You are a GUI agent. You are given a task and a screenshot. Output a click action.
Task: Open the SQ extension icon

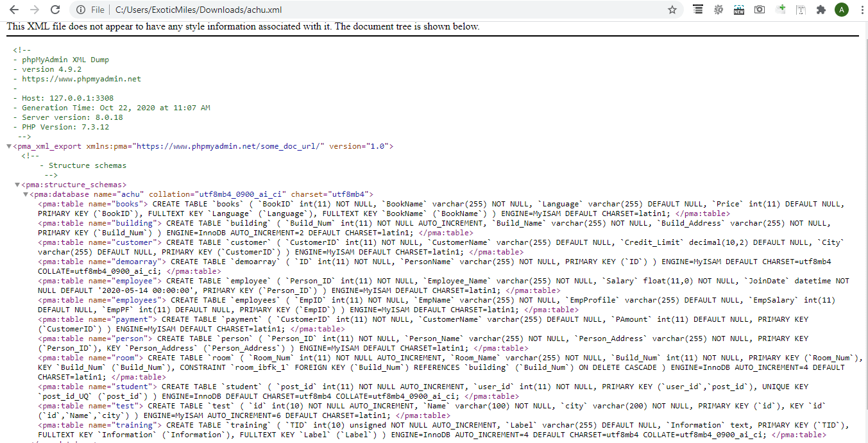pos(719,10)
